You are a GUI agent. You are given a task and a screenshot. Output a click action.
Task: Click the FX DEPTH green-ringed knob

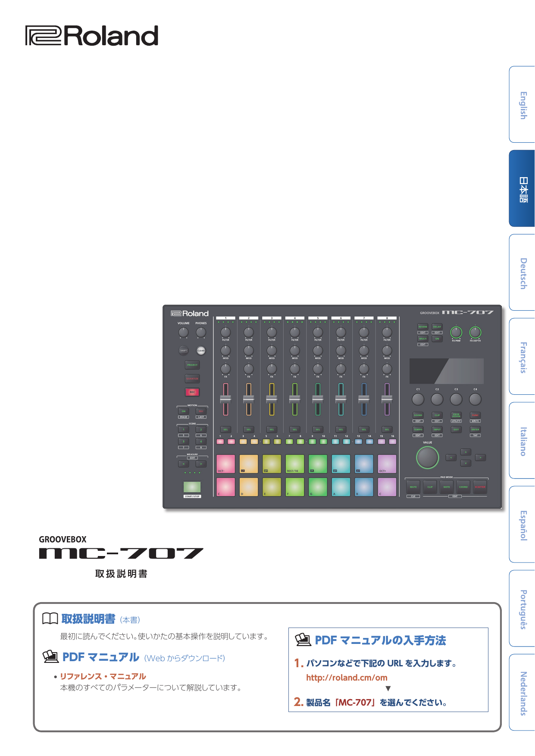point(475,332)
